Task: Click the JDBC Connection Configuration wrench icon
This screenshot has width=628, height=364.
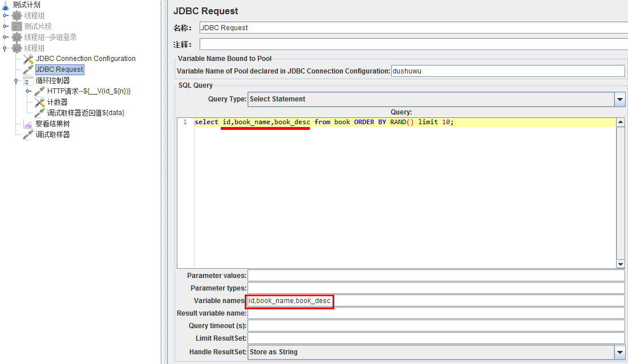Action: click(28, 59)
